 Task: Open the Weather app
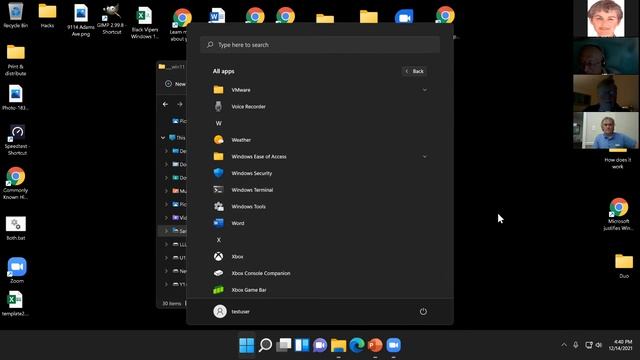coord(320,140)
